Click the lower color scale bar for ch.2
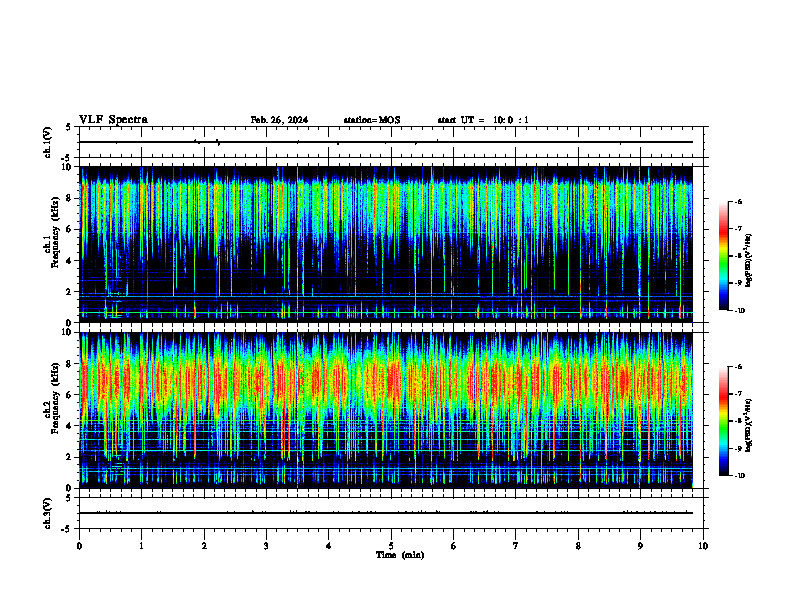The width and height of the screenshot is (792, 612). 723,421
